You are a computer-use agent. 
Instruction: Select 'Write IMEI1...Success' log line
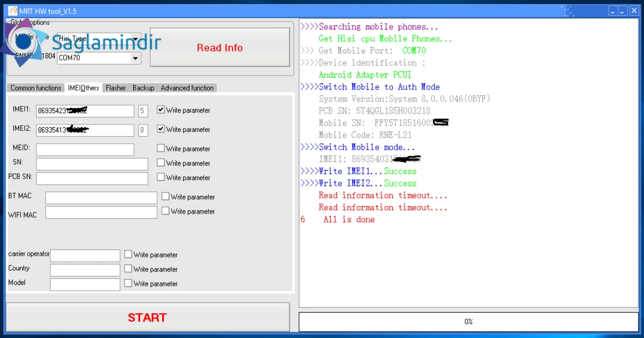[x=358, y=171]
